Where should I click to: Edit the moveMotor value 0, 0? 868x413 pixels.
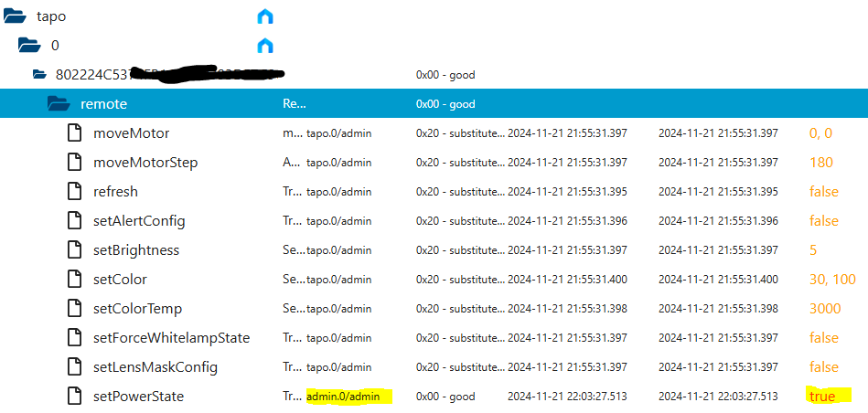[820, 133]
